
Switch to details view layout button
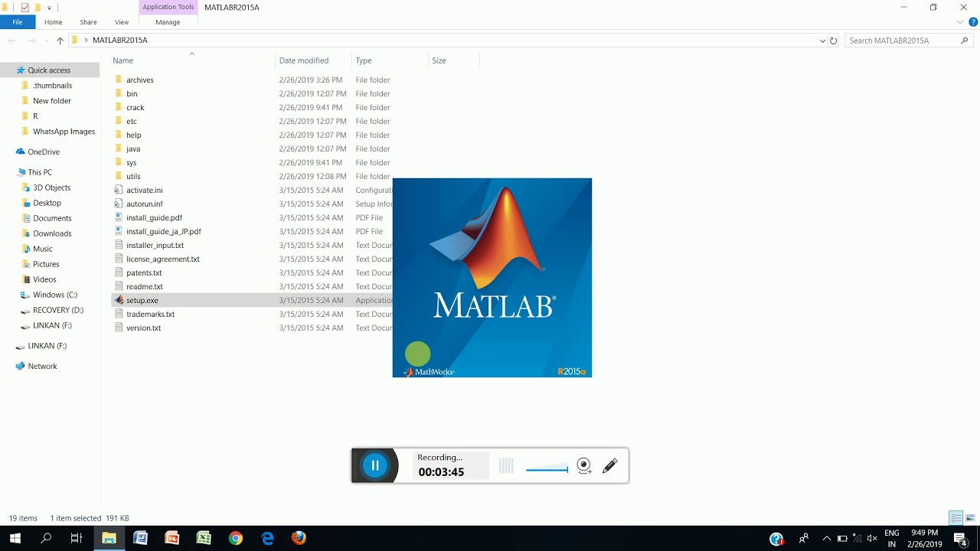(955, 518)
